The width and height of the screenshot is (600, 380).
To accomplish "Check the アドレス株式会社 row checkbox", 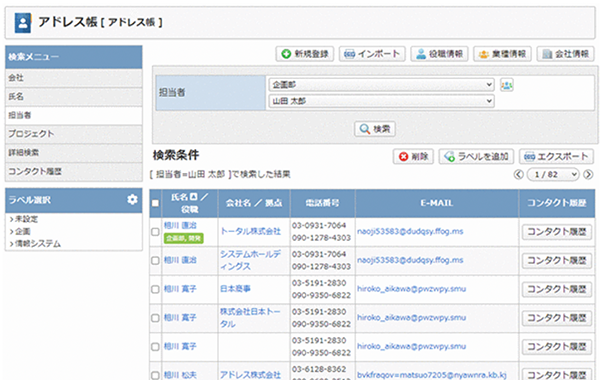I will pyautogui.click(x=155, y=375).
